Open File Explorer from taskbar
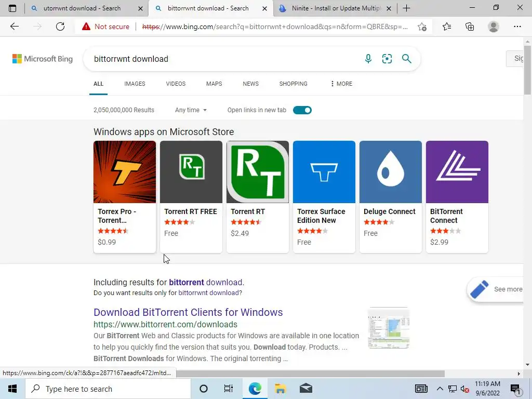 click(280, 389)
